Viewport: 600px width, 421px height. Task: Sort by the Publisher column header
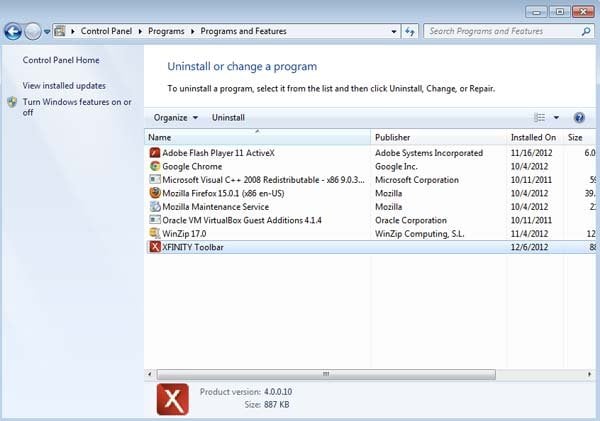[x=439, y=137]
